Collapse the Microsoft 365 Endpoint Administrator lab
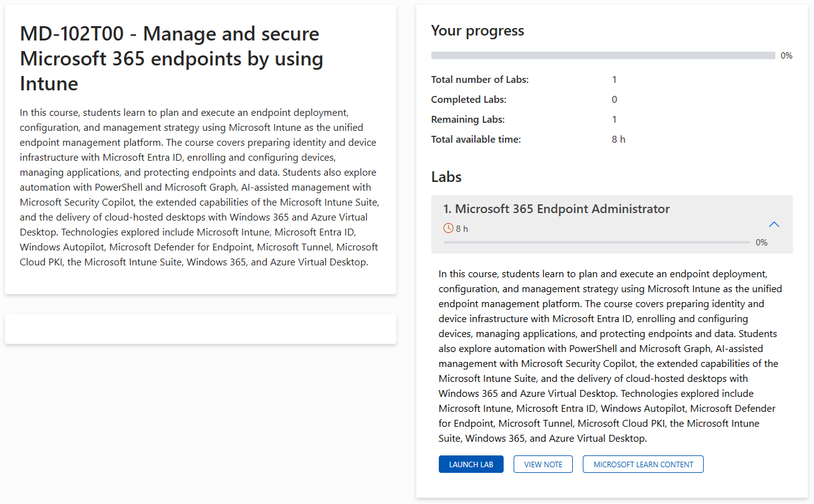This screenshot has height=504, width=814. pyautogui.click(x=774, y=224)
